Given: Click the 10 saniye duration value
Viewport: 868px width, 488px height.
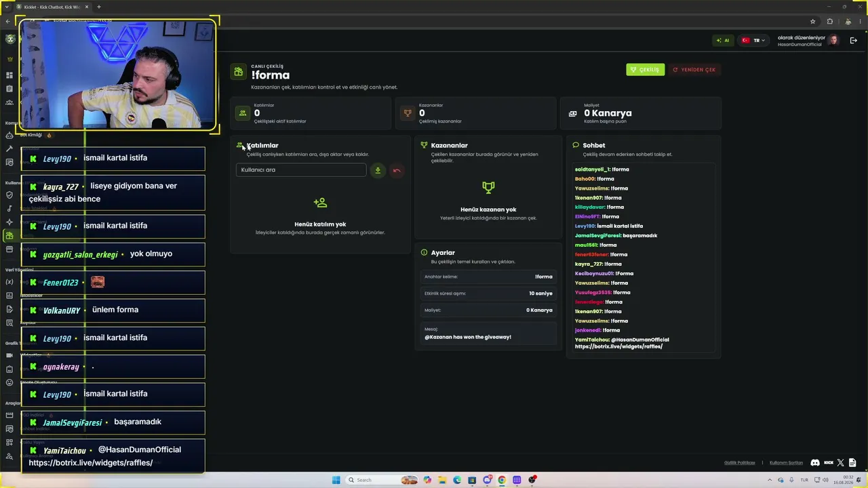Looking at the screenshot, I should [x=540, y=293].
